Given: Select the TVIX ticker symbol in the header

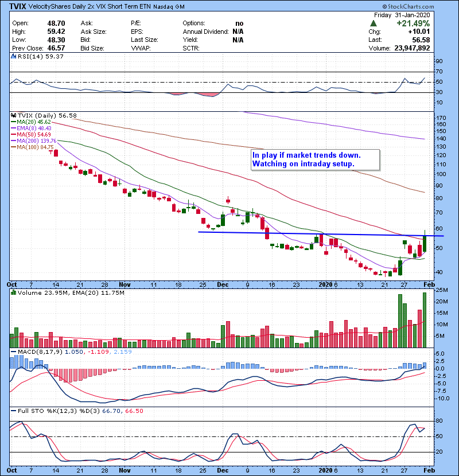Looking at the screenshot, I should point(18,6).
